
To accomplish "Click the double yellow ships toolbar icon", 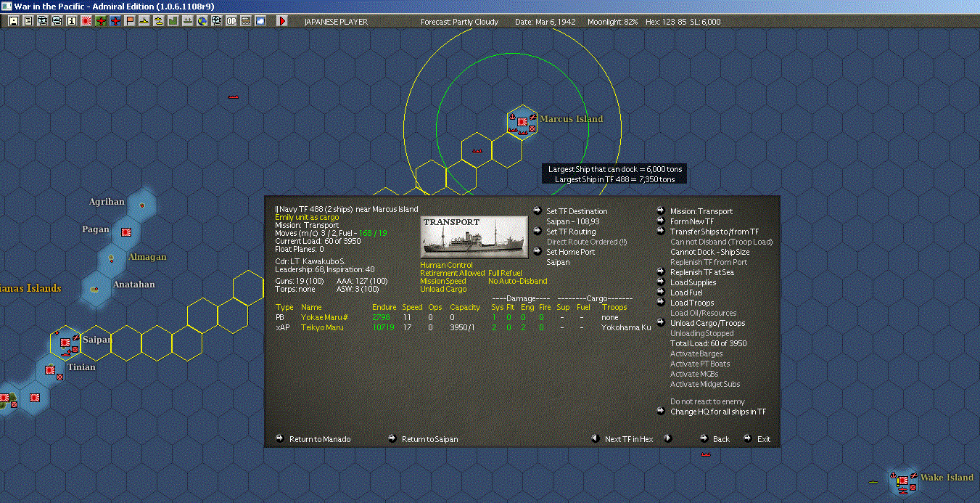I will (159, 21).
